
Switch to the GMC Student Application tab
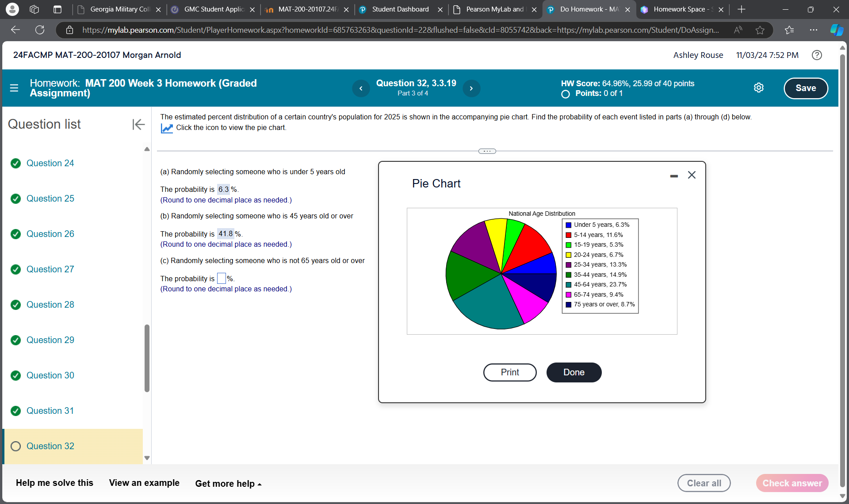(x=214, y=9)
